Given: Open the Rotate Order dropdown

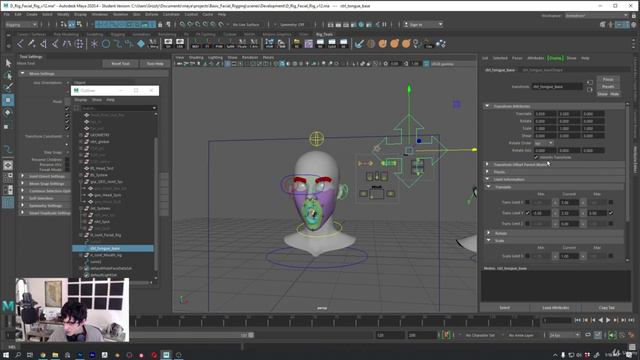Looking at the screenshot, I should (544, 143).
